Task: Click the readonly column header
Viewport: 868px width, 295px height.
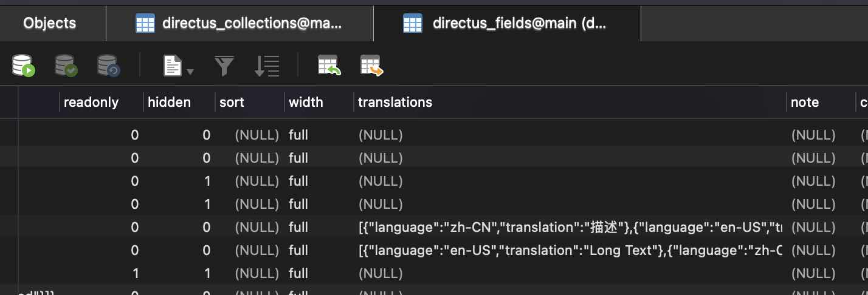Action: (x=91, y=102)
